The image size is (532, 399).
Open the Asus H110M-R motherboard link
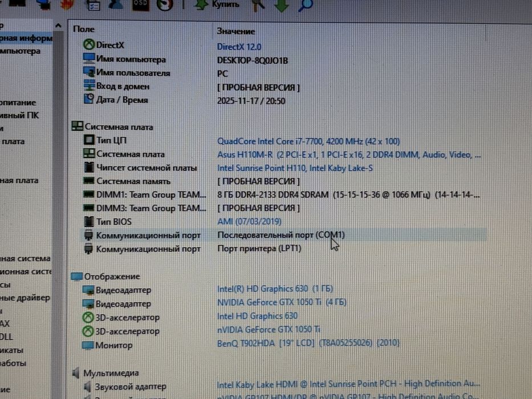click(349, 154)
